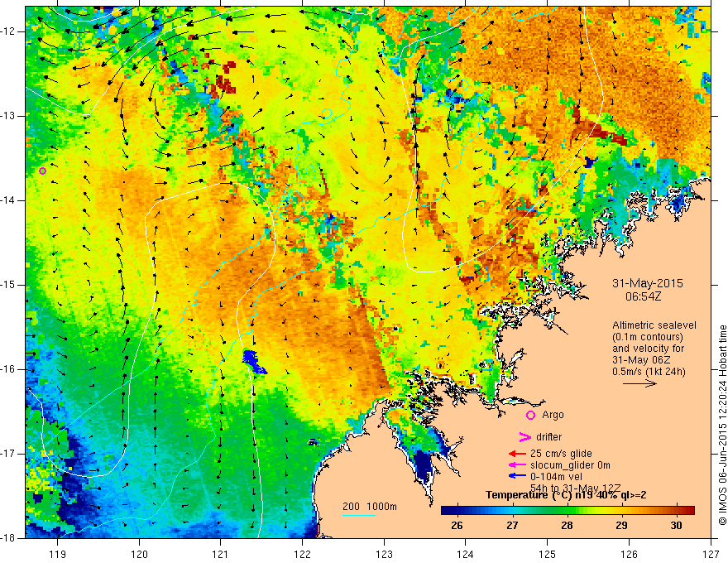Click the 200 1000m depth contour label
The height and width of the screenshot is (563, 728).
click(370, 507)
